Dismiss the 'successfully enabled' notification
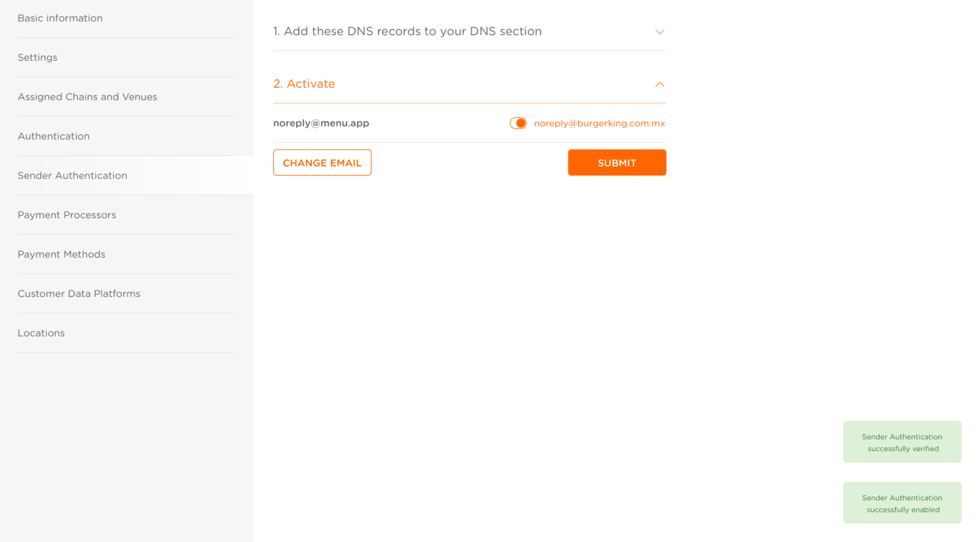 click(x=902, y=503)
